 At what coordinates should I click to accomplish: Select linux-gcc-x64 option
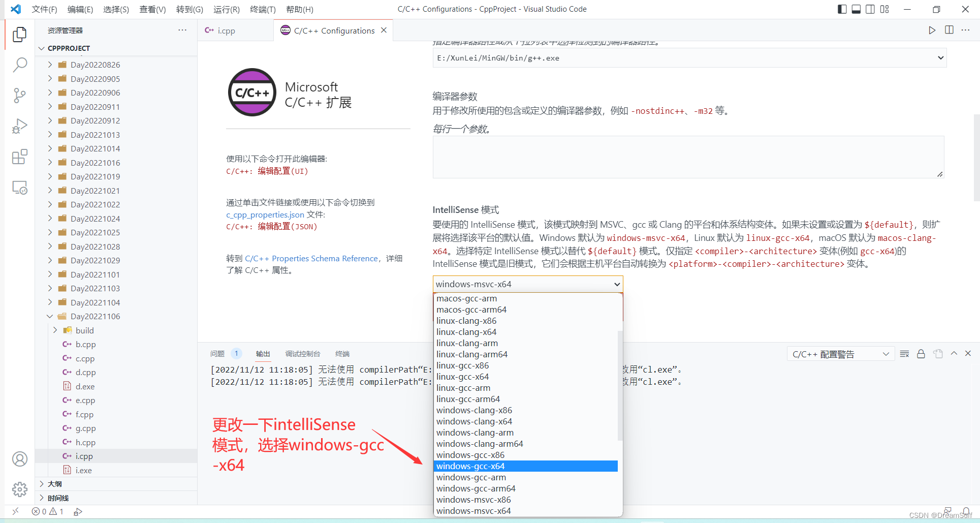tap(526, 377)
